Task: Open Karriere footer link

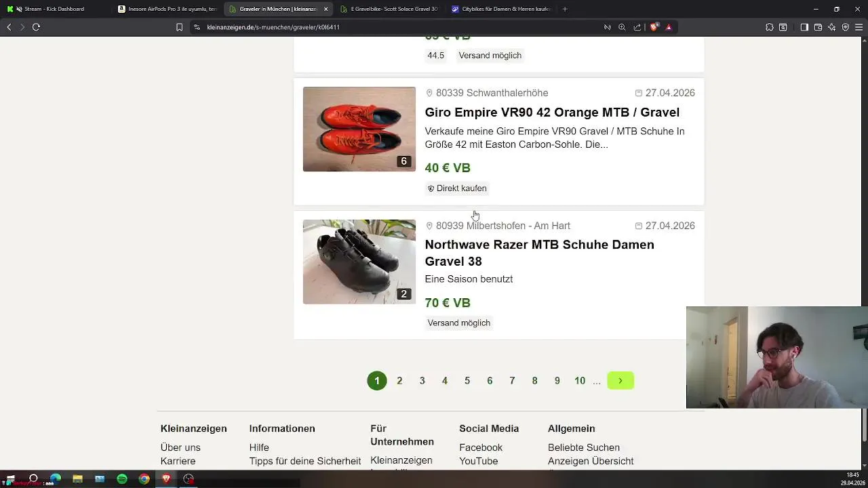Action: [x=177, y=461]
